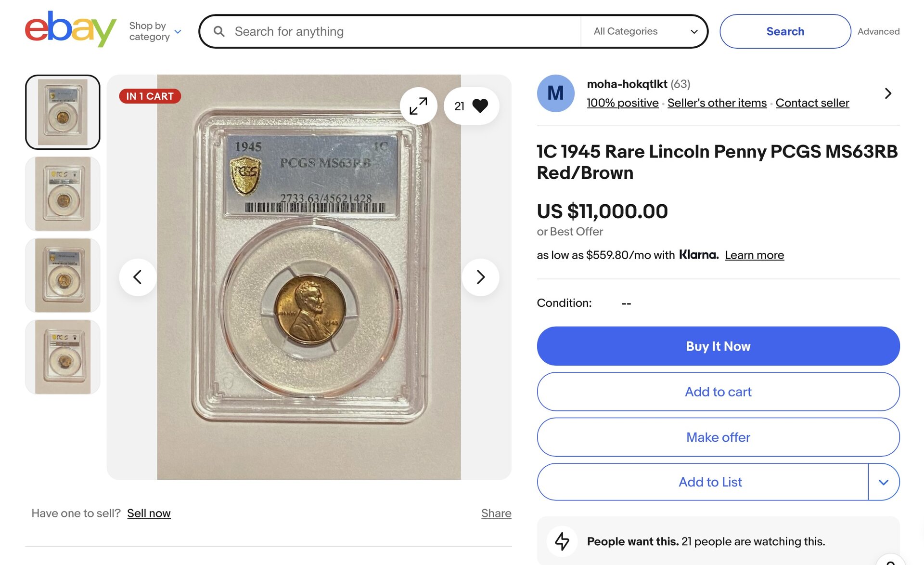Open Seller's other items link

point(717,103)
